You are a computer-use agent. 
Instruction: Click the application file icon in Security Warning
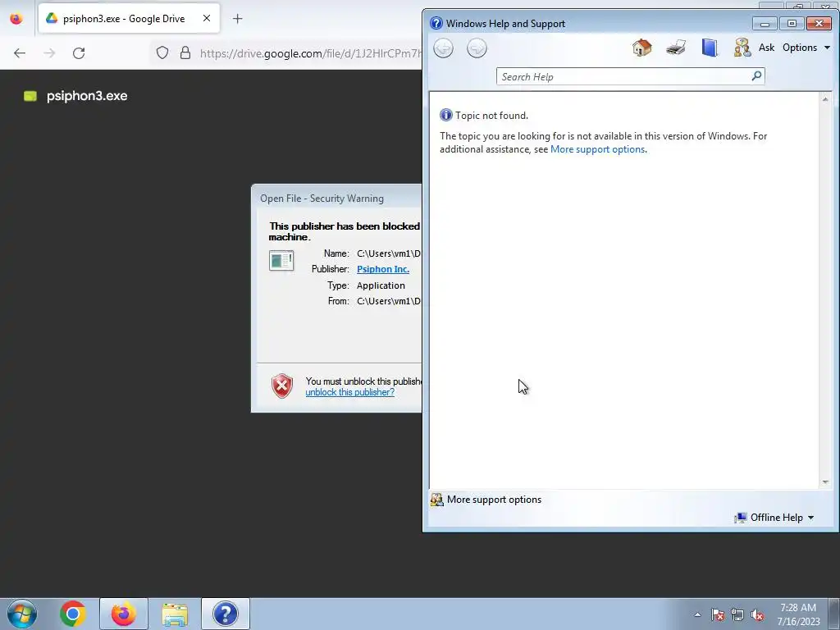coord(281,261)
